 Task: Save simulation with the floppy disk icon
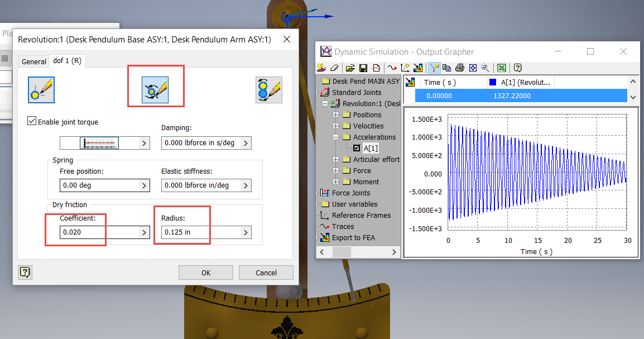pos(363,68)
